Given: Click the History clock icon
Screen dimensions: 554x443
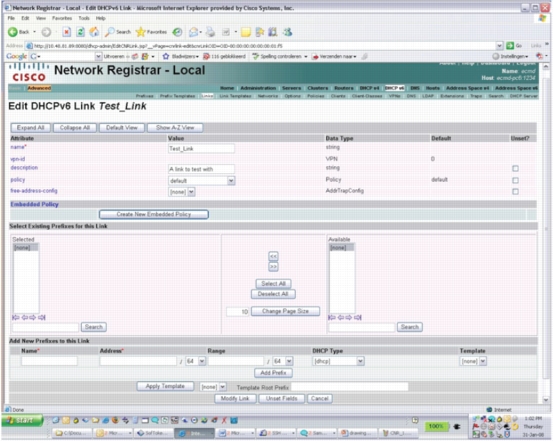Looking at the screenshot, I should 177,32.
